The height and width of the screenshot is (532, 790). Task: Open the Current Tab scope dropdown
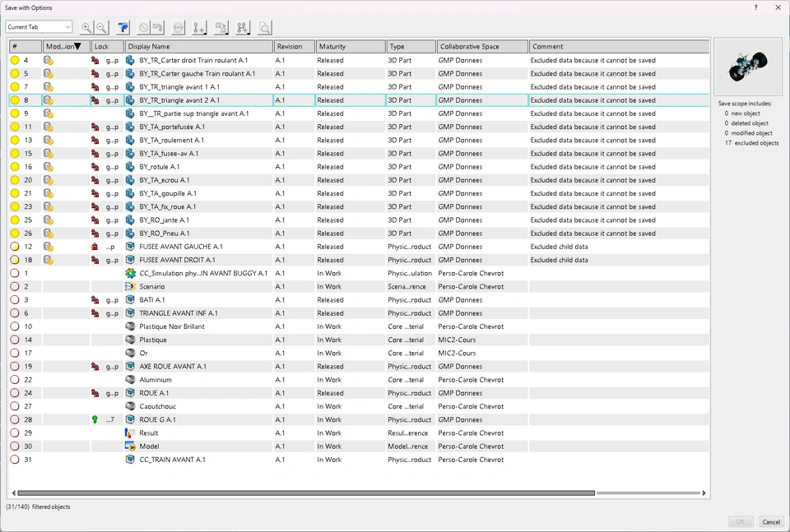point(39,26)
